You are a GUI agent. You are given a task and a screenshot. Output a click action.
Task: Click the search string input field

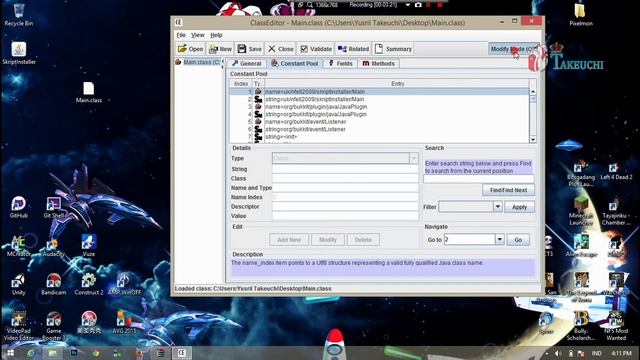click(478, 179)
